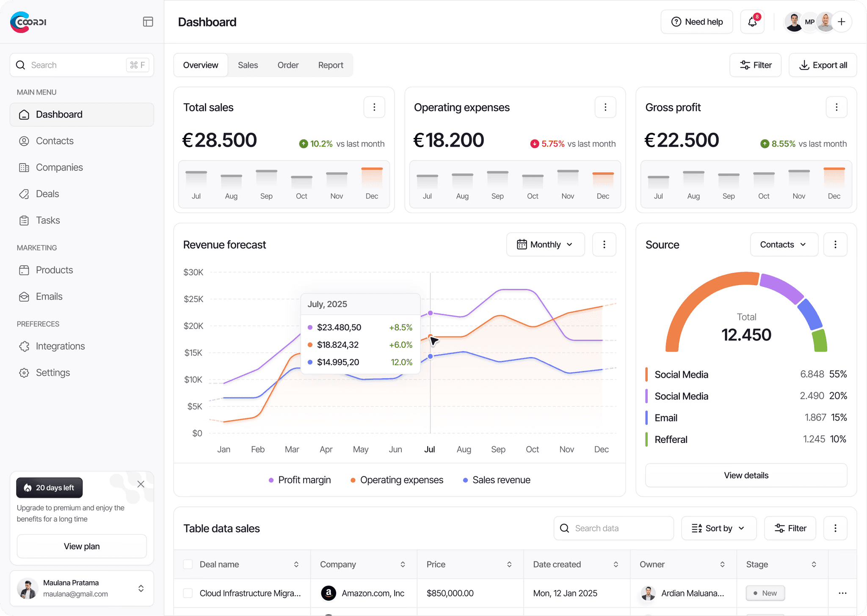Open the notifications bell
Image resolution: width=867 pixels, height=616 pixels.
(752, 22)
